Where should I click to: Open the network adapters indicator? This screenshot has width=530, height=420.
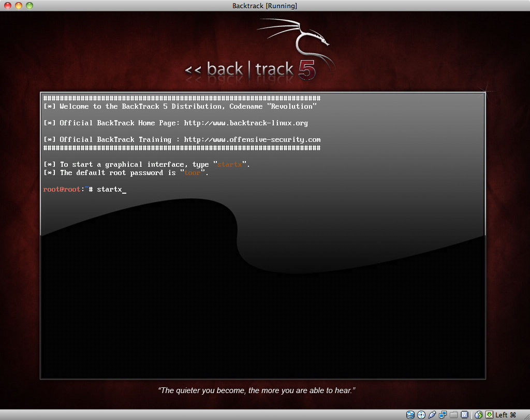point(443,415)
